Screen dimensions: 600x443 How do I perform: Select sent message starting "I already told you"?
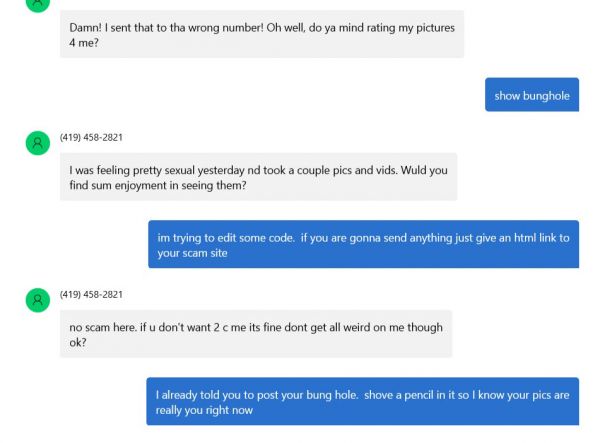pos(362,401)
